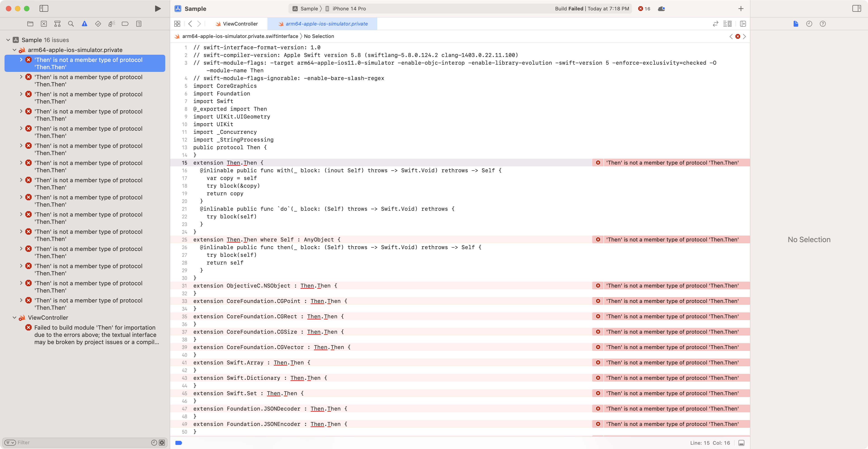Click the issue Filter text field
This screenshot has height=449, width=868.
[81, 442]
